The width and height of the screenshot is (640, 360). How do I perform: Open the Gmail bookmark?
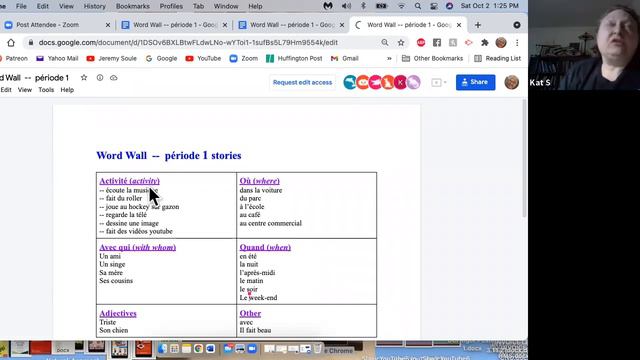click(344, 58)
